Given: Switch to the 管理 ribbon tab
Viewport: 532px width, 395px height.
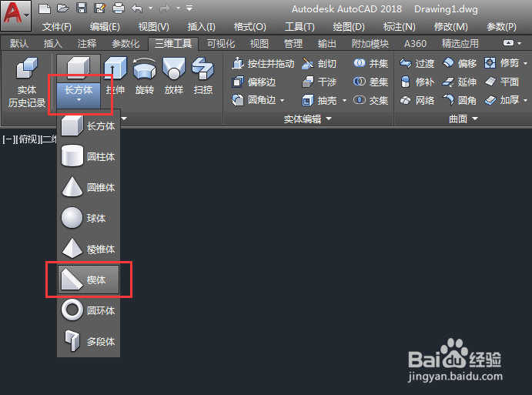Looking at the screenshot, I should 293,43.
